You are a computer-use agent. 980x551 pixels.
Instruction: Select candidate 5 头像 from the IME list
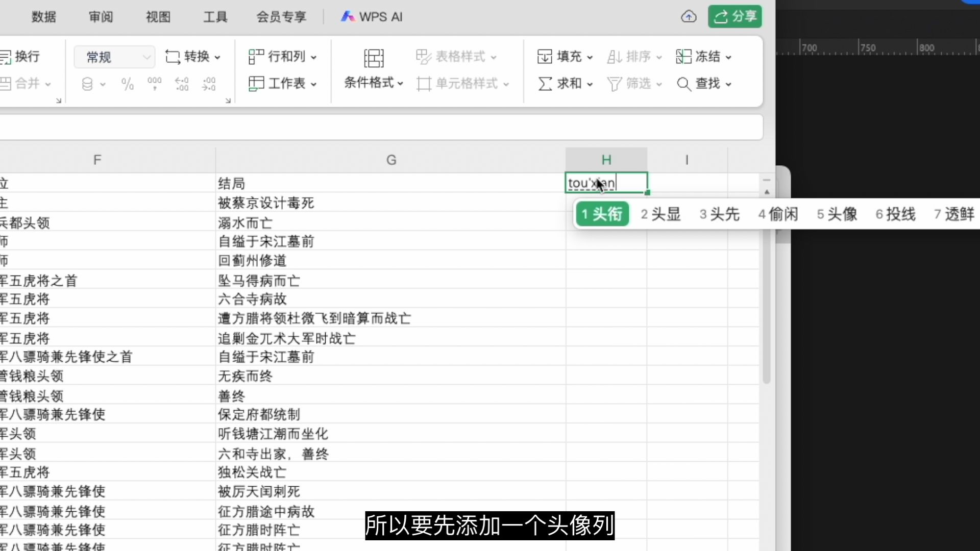[837, 214]
